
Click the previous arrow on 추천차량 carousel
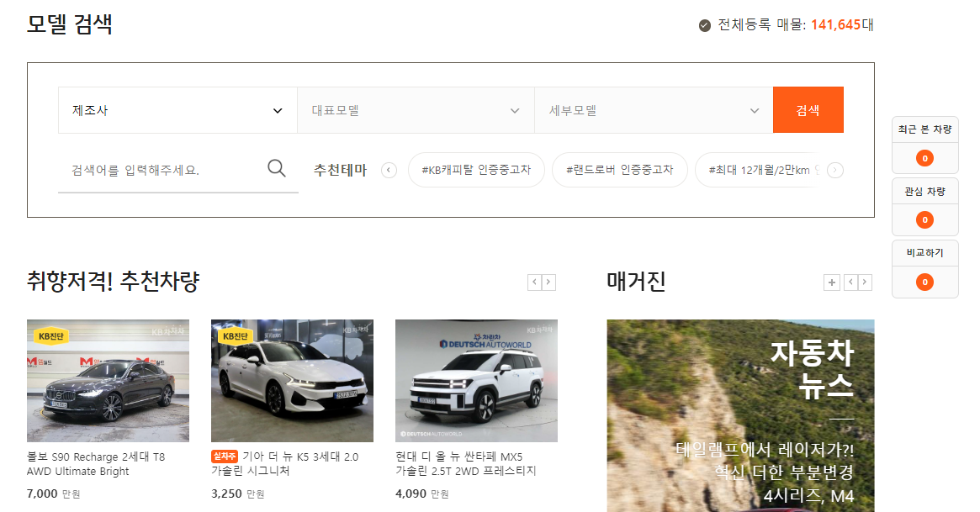click(x=534, y=282)
